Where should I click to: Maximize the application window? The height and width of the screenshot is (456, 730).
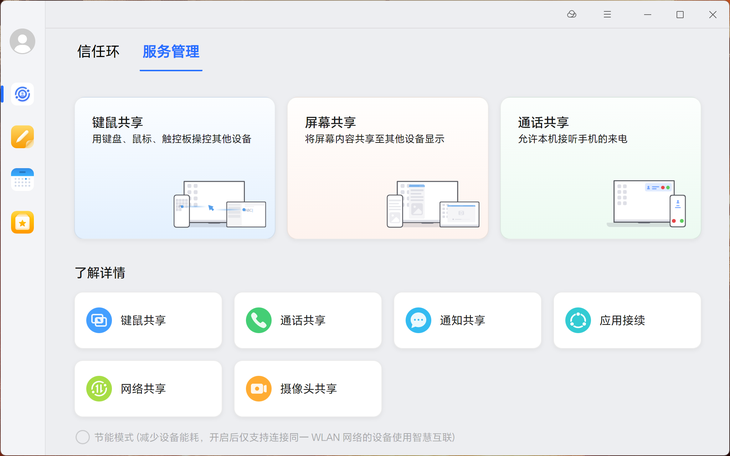point(680,14)
